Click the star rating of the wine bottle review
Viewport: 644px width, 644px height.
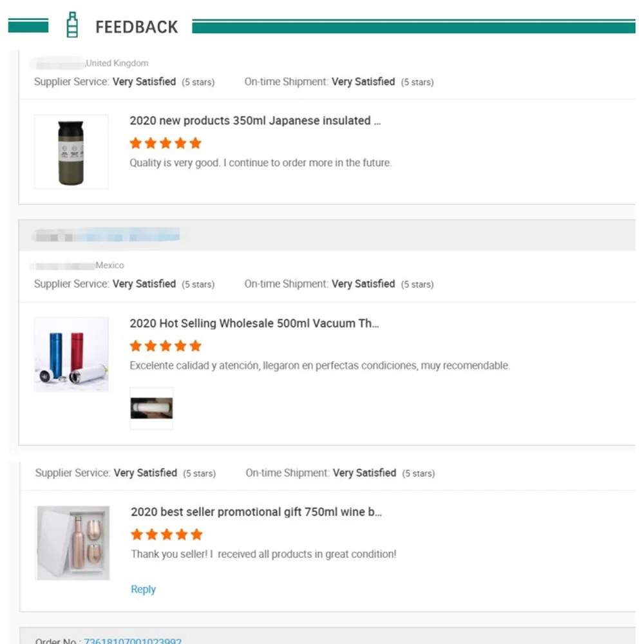[167, 535]
